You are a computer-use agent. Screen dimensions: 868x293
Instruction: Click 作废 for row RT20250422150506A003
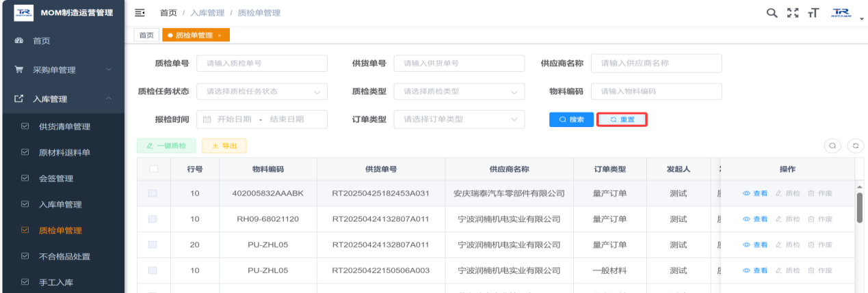click(819, 270)
